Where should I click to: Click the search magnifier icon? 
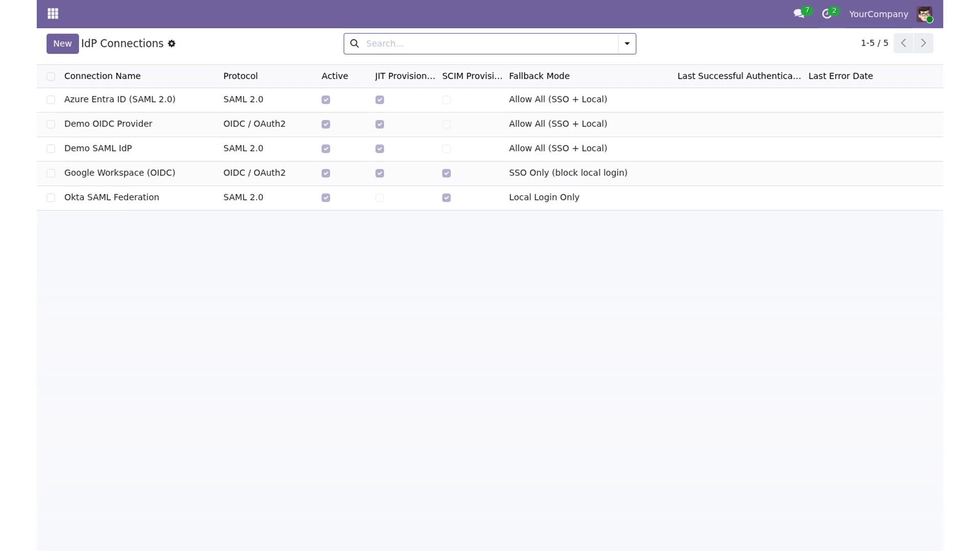355,43
